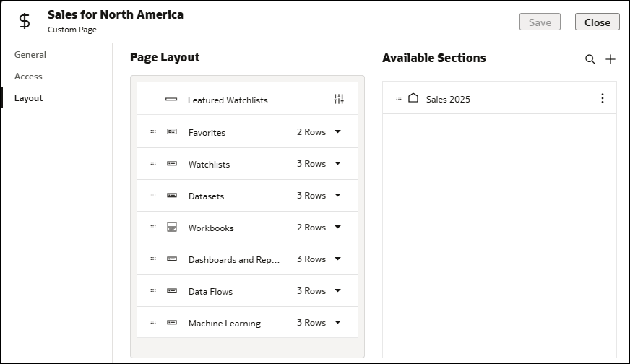630x364 pixels.
Task: Click the Favorites drag handle
Action: point(153,131)
